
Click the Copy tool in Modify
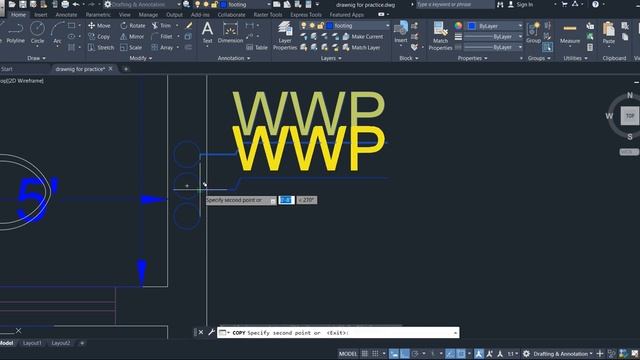pyautogui.click(x=99, y=36)
